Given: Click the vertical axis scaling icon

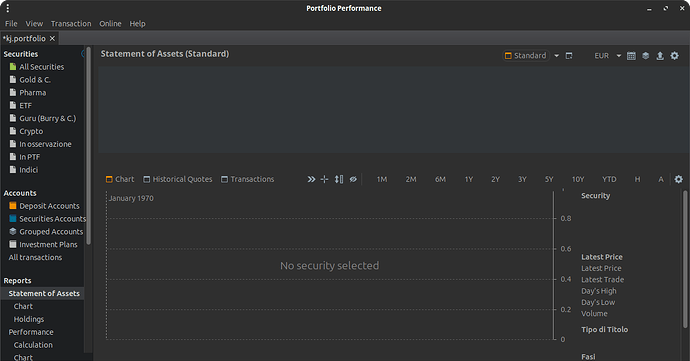Looking at the screenshot, I should [x=339, y=179].
